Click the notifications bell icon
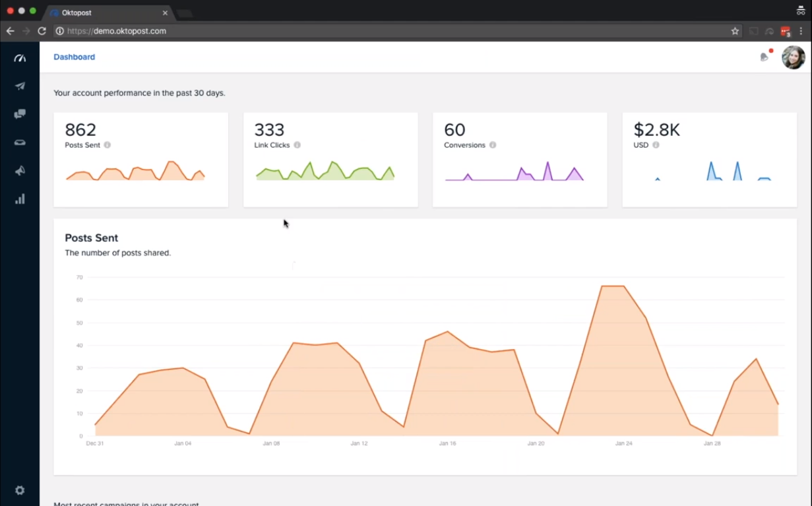The width and height of the screenshot is (812, 506). click(x=765, y=57)
